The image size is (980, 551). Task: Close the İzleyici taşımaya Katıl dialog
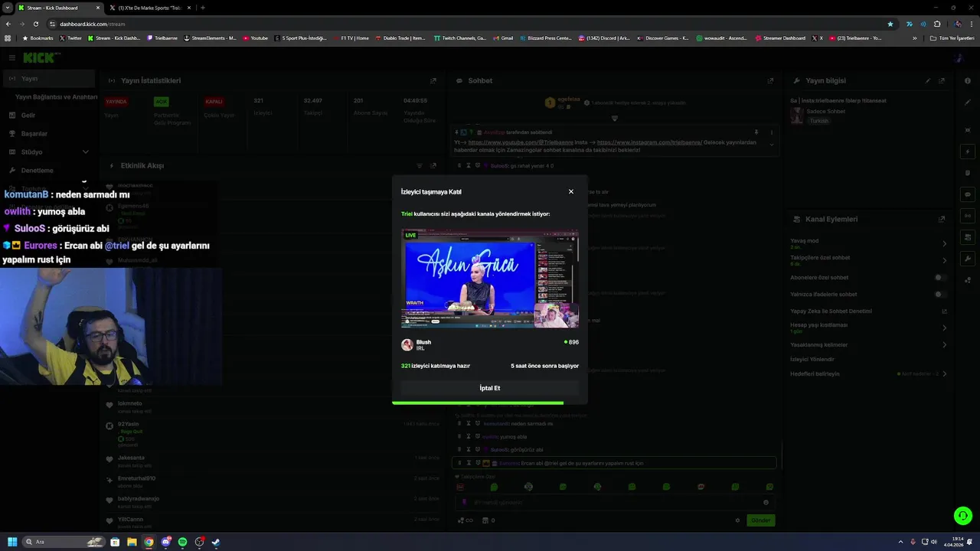pyautogui.click(x=570, y=191)
